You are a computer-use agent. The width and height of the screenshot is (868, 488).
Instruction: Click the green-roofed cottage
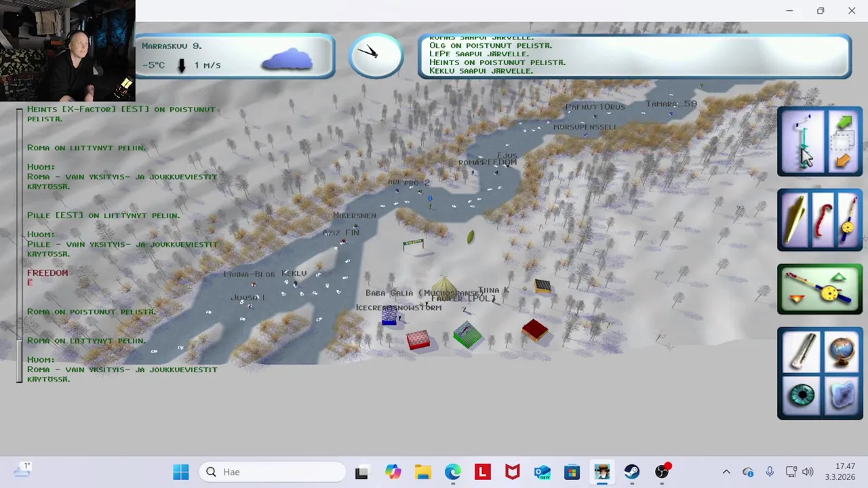pos(467,335)
